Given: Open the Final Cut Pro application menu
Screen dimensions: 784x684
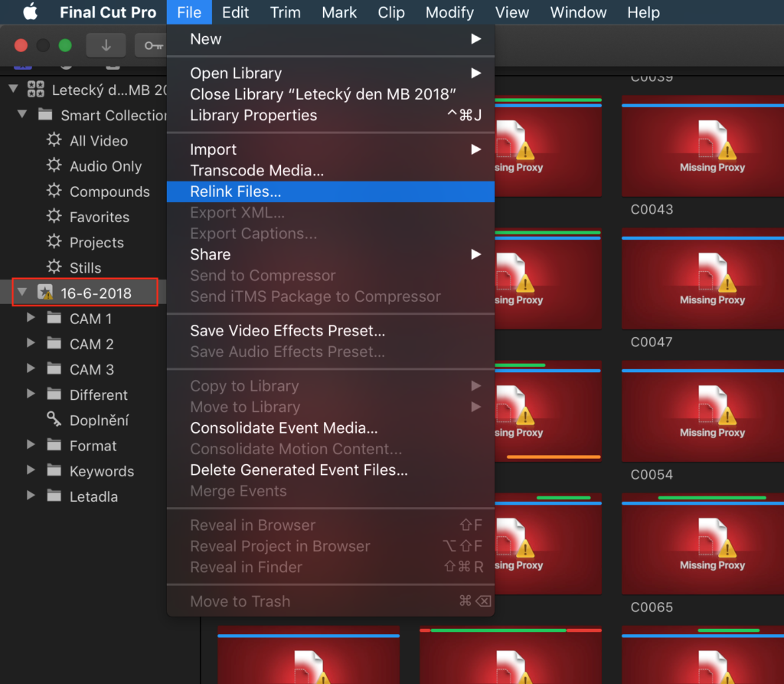Looking at the screenshot, I should pos(108,12).
